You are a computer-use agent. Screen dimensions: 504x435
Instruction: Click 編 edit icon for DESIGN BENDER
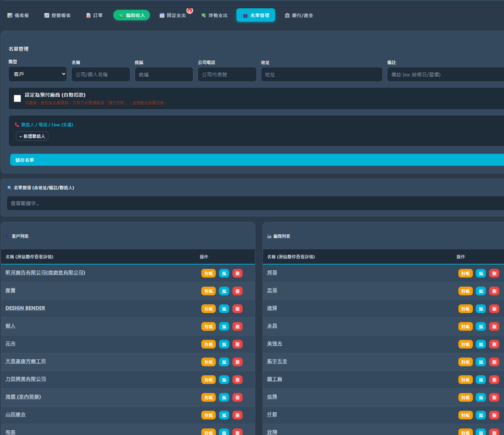[224, 309]
